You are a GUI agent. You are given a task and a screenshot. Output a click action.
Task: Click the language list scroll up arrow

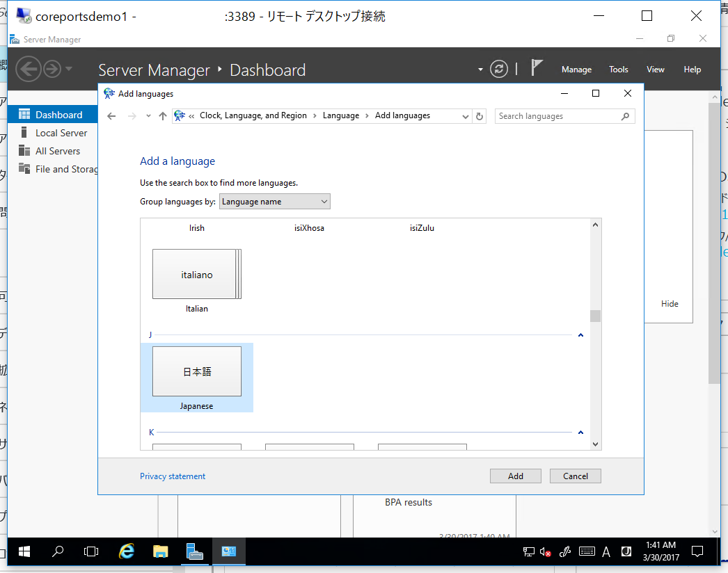pyautogui.click(x=595, y=225)
